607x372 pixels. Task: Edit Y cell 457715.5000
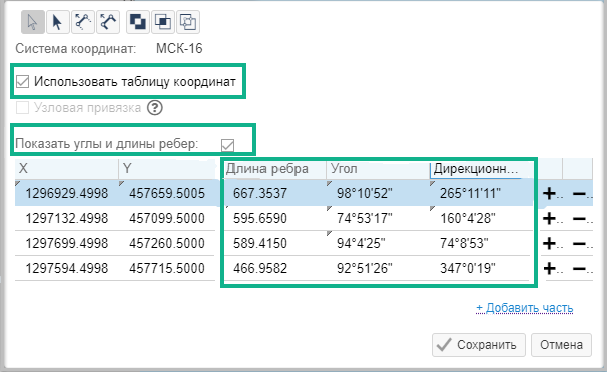click(x=167, y=268)
